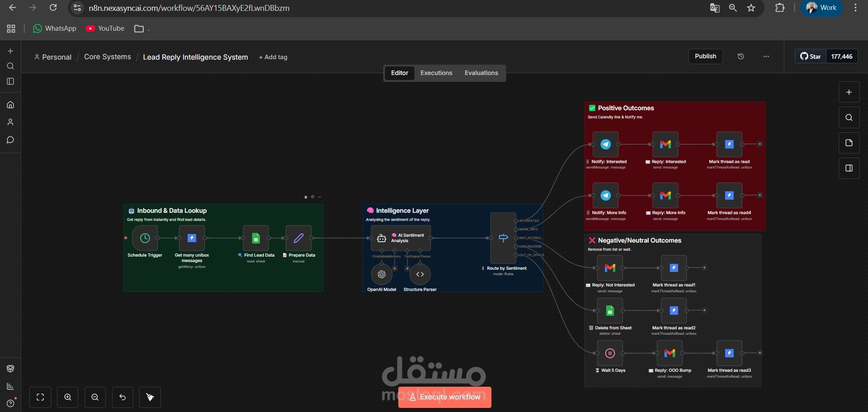The height and width of the screenshot is (412, 868).
Task: Select the Reply: OOO Bump Gmail node
Action: click(670, 353)
